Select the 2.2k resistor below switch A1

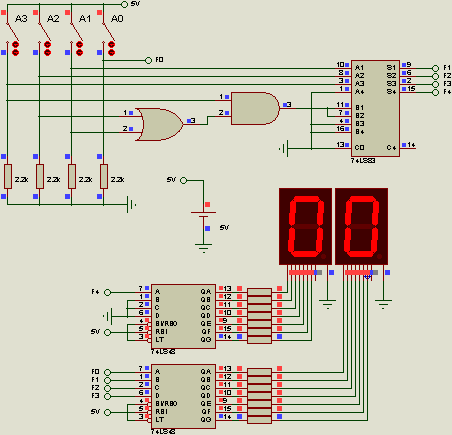(72, 176)
